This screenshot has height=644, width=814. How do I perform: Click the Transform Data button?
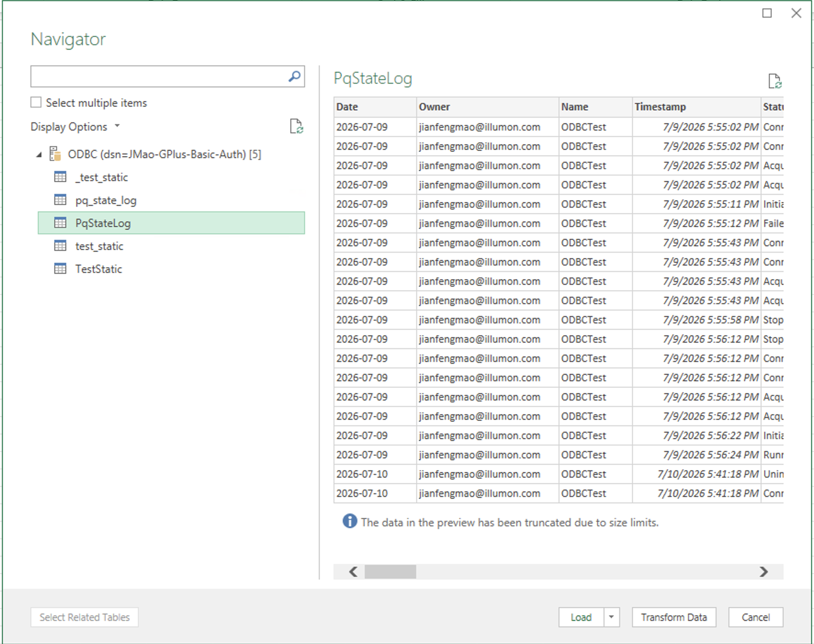click(x=674, y=617)
